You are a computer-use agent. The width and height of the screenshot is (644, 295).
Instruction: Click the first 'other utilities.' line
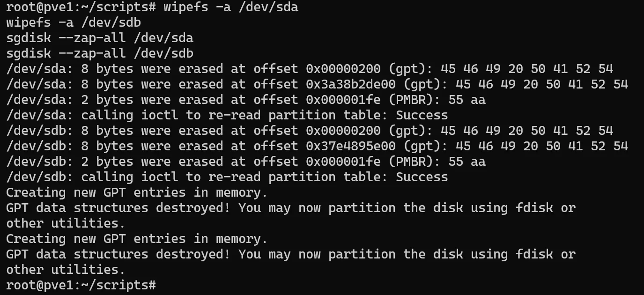coord(66,224)
